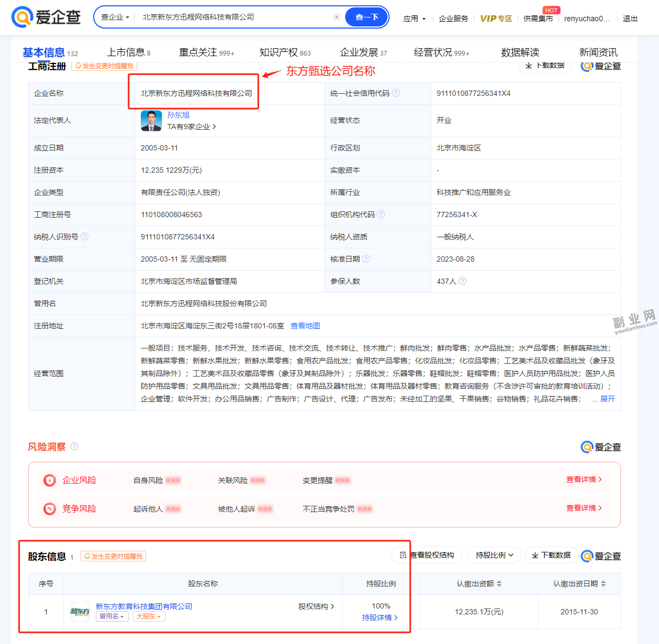
Task: Expand the 持股比例 filter dropdown
Action: point(495,555)
